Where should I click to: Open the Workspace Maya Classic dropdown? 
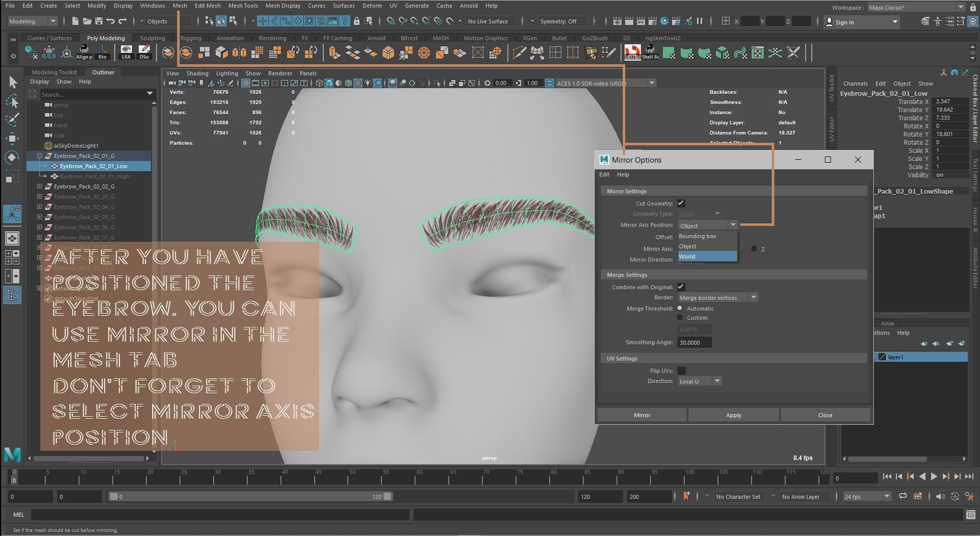[916, 8]
